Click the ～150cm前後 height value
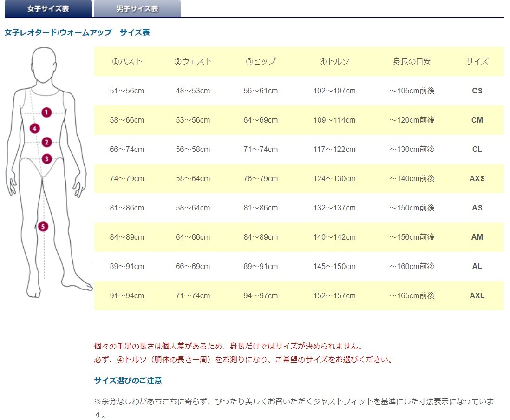This screenshot has width=510, height=420. pos(412,208)
